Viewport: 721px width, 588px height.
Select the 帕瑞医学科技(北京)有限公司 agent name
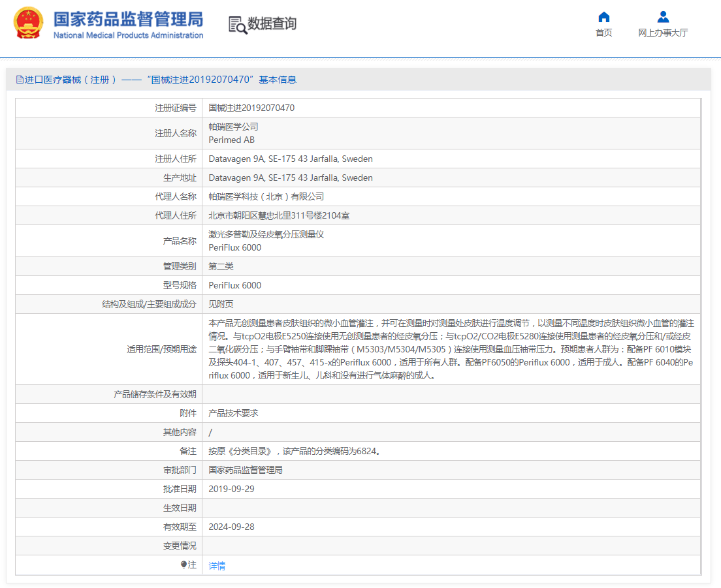(266, 196)
